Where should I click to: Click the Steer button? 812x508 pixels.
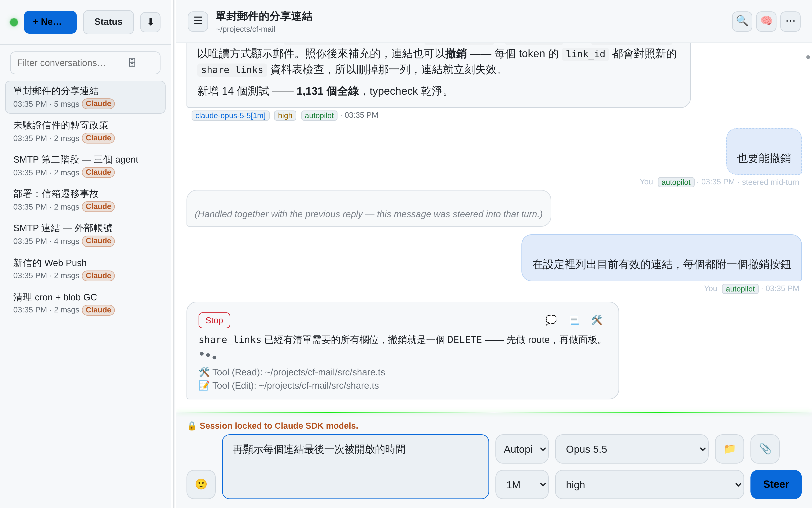point(776,484)
